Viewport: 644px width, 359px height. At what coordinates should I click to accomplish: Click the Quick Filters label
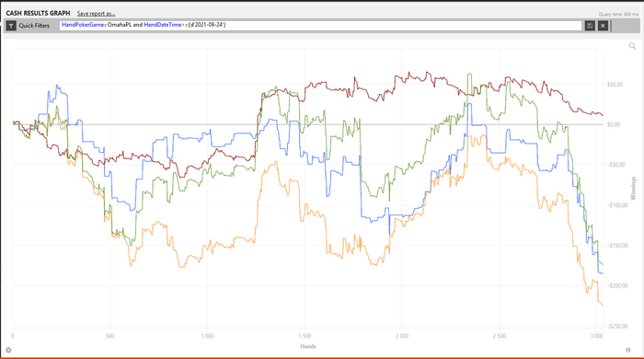(34, 26)
